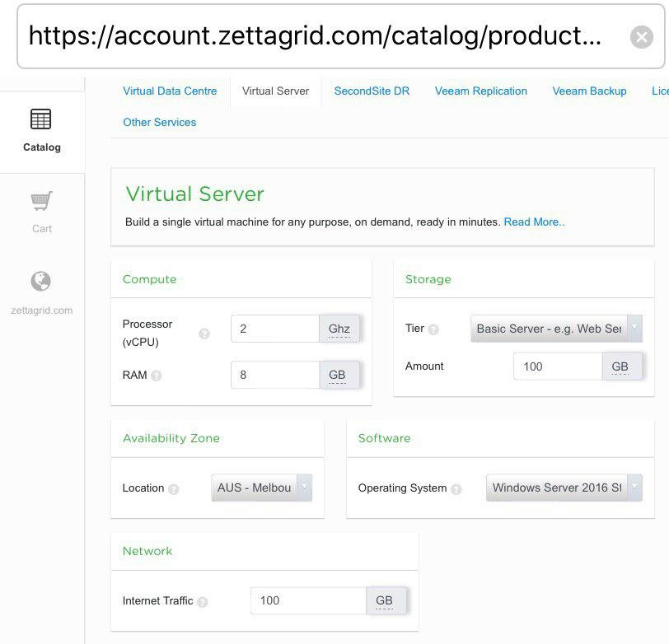This screenshot has width=669, height=644.
Task: Open the shopping Cart icon
Action: pos(41,201)
